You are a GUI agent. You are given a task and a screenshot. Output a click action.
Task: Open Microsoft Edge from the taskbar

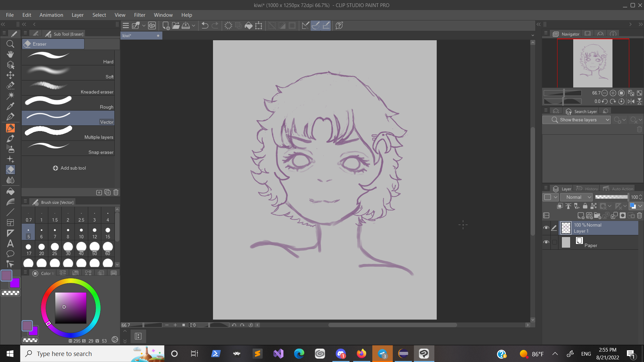pos(299,354)
